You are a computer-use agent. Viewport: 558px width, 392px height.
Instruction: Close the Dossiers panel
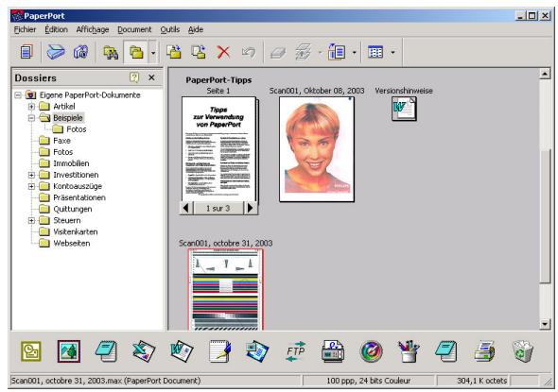click(x=151, y=77)
